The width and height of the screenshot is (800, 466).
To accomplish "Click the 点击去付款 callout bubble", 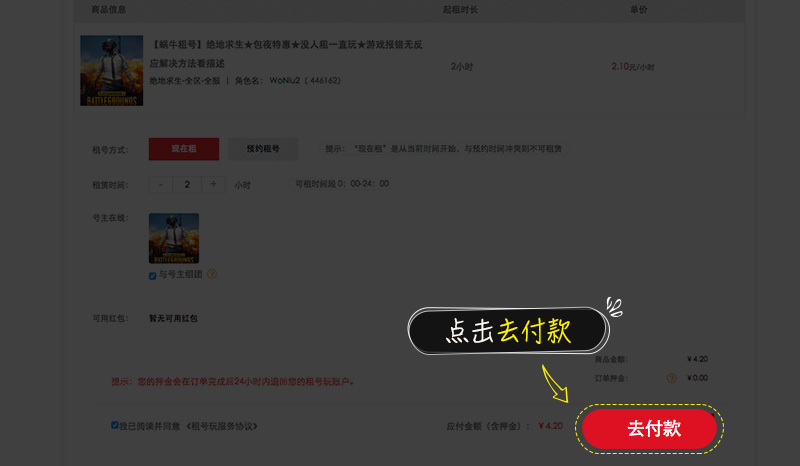I will coord(509,332).
